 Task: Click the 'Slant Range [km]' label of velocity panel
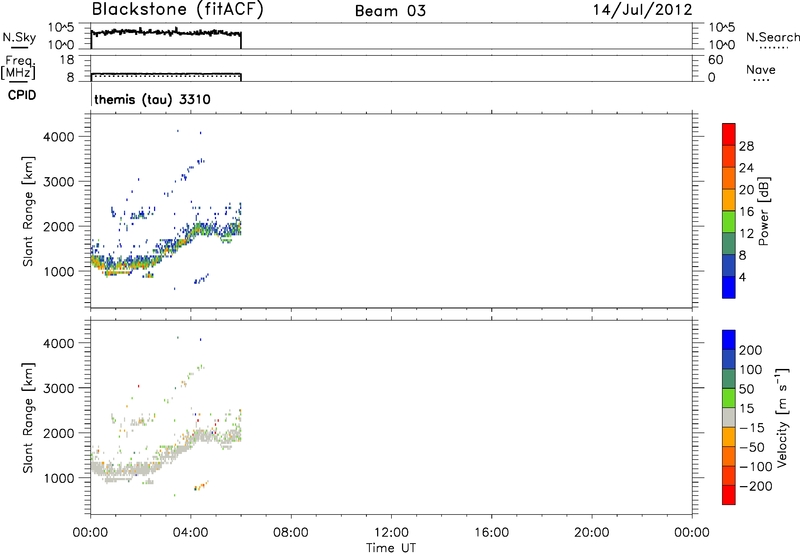(28, 417)
